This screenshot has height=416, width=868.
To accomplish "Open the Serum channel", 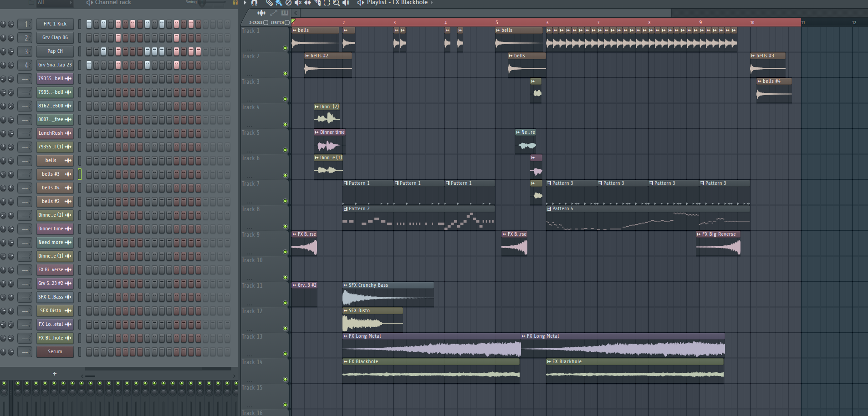I will (55, 352).
